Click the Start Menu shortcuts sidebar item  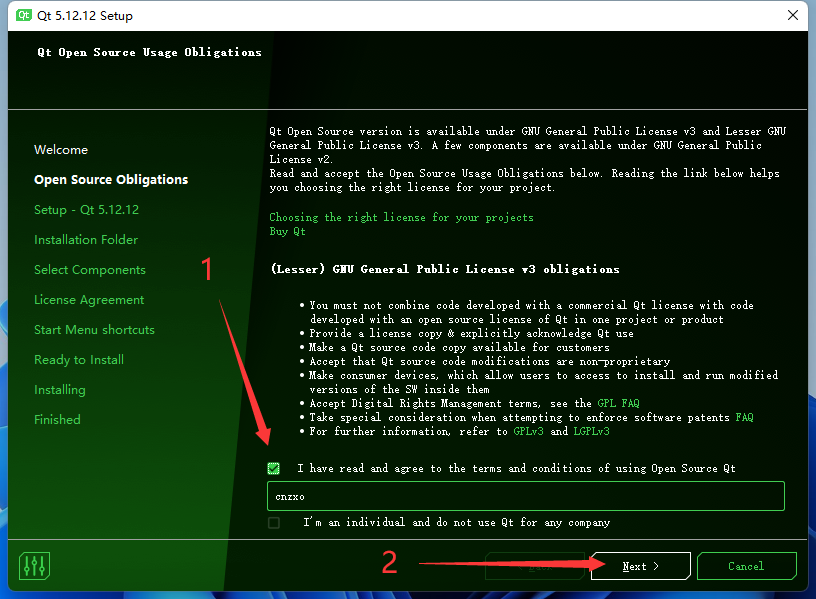(x=94, y=329)
